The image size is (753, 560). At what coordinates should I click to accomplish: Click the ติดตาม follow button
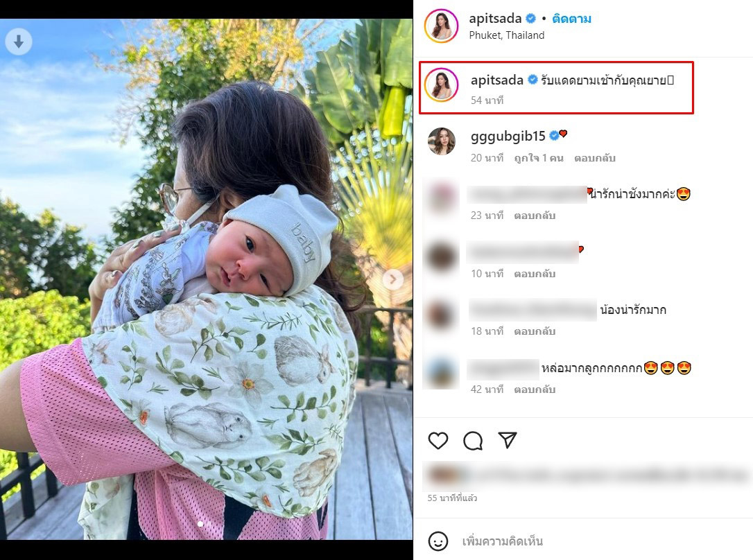point(571,19)
